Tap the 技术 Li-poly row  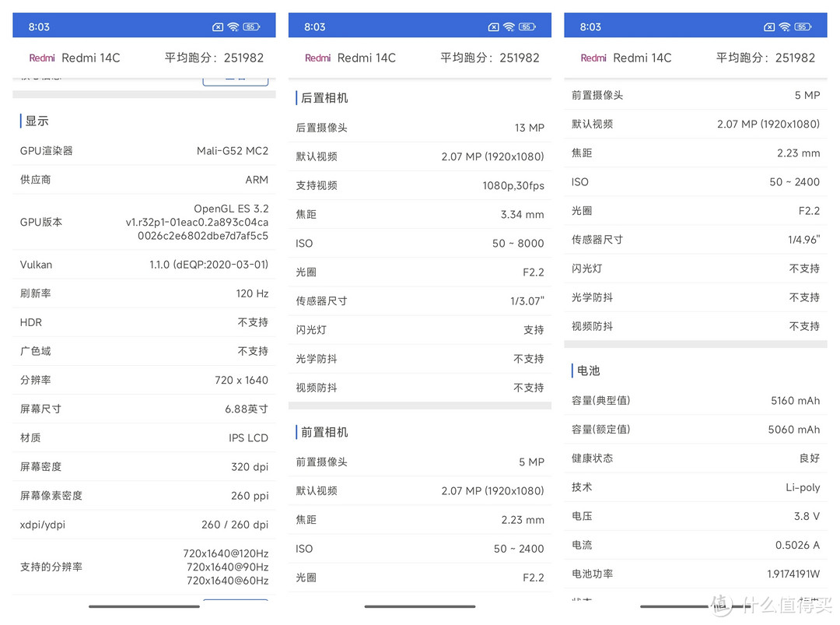(x=695, y=488)
